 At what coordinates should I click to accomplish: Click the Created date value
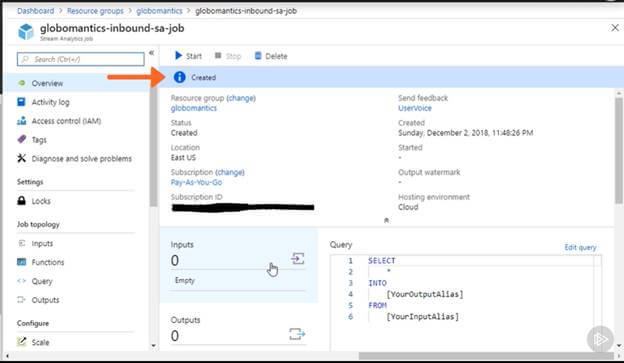(x=466, y=133)
